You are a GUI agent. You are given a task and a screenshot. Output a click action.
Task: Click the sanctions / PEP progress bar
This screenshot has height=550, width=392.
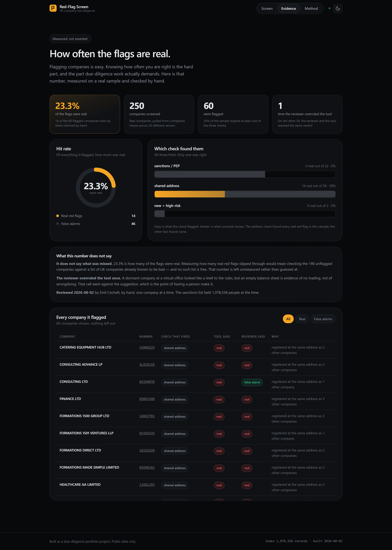(245, 174)
